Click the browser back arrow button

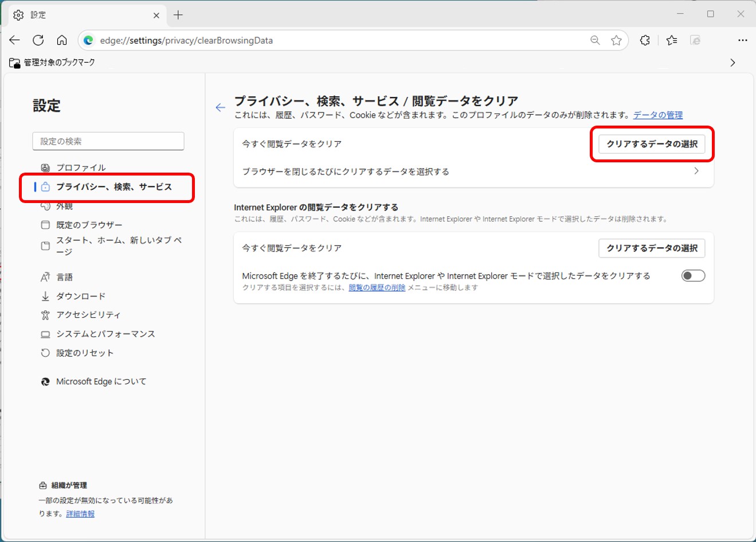[x=15, y=40]
